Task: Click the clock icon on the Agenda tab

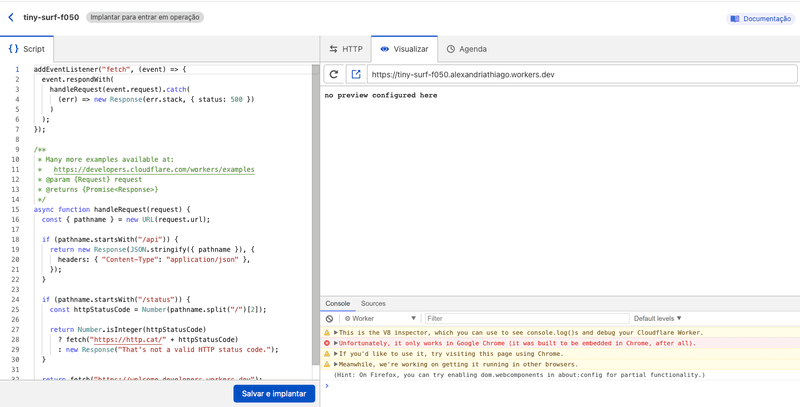Action: coord(451,49)
